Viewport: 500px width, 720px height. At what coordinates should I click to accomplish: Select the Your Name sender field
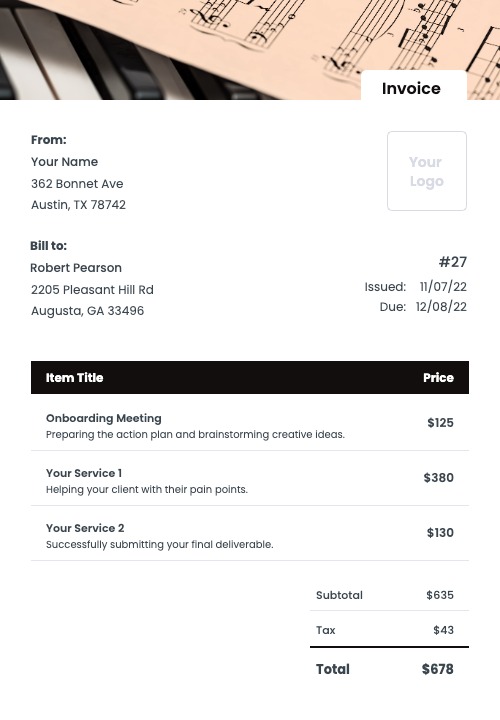tap(64, 162)
